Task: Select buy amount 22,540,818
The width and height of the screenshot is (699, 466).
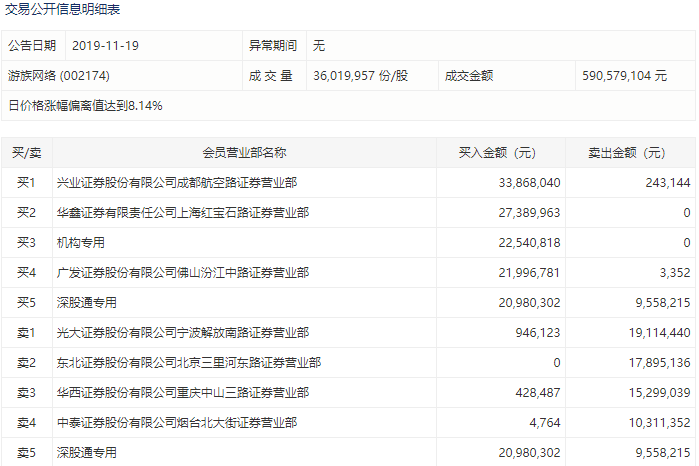Action: (x=529, y=243)
